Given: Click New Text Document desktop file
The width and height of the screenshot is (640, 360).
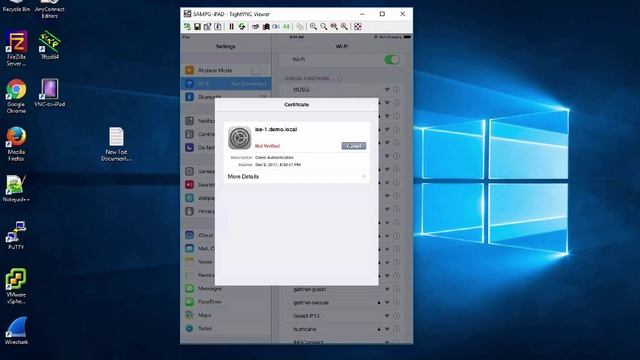Looking at the screenshot, I should coord(116,144).
